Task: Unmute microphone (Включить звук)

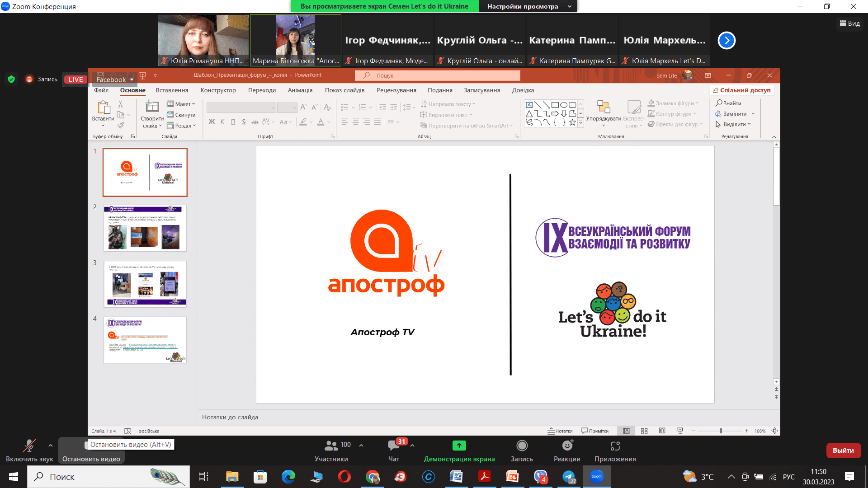Action: click(29, 451)
